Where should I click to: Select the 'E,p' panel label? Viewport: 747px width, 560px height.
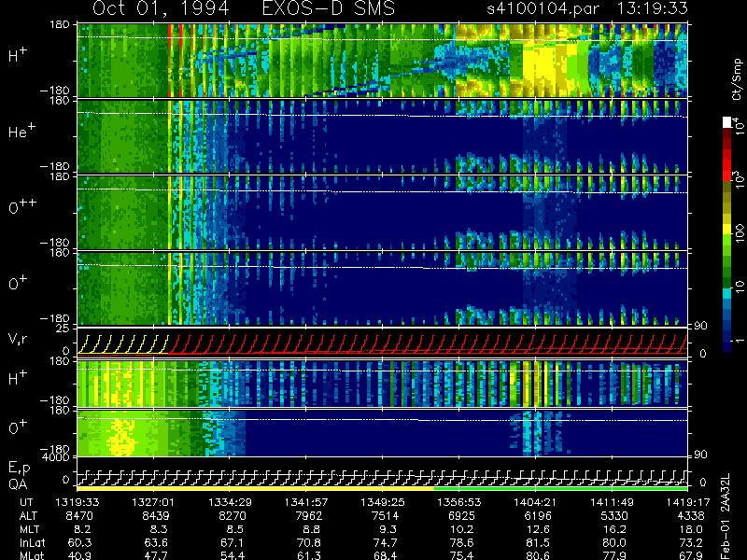pos(19,469)
